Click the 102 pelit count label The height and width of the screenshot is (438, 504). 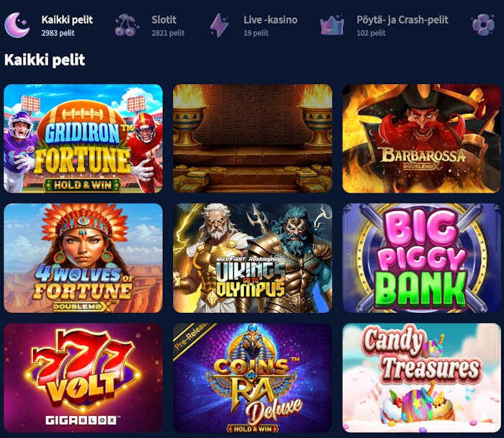tap(371, 33)
